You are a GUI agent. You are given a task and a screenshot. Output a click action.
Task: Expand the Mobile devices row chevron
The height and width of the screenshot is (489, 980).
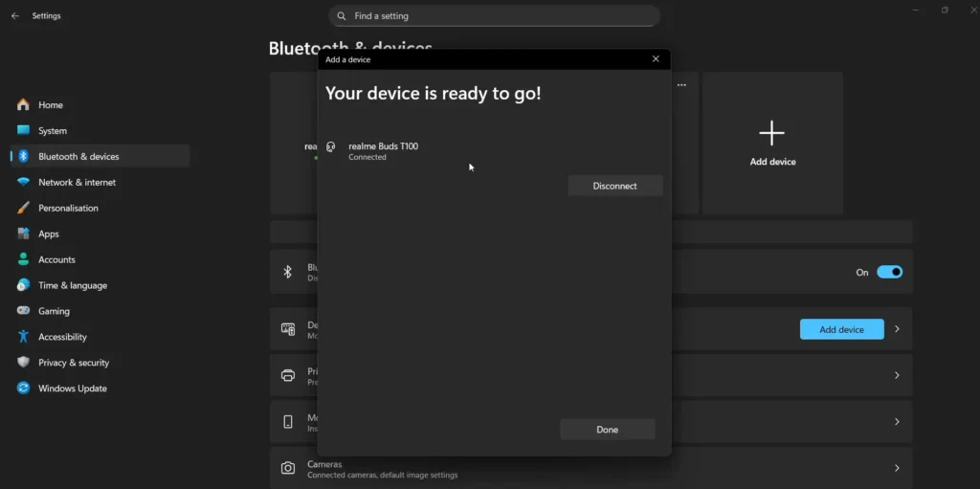897,421
